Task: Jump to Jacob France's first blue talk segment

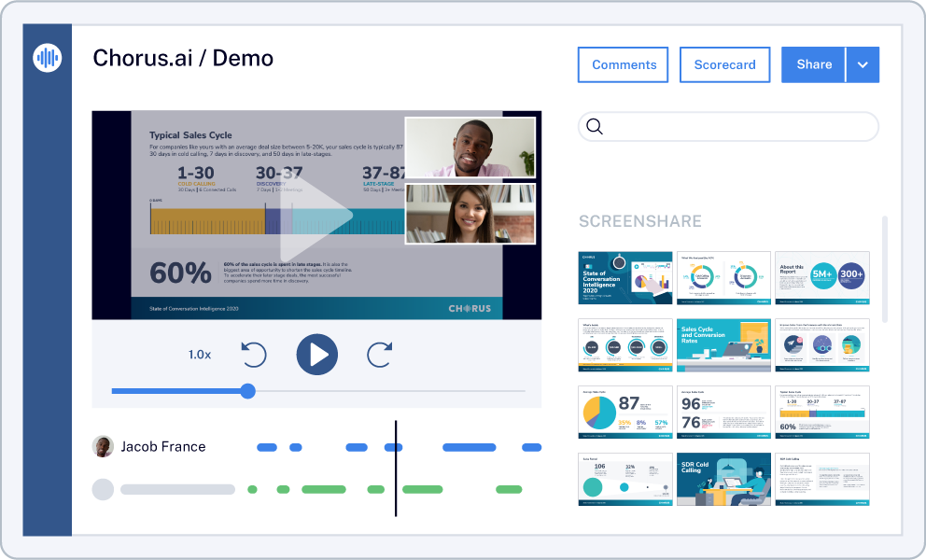Action: pyautogui.click(x=267, y=447)
